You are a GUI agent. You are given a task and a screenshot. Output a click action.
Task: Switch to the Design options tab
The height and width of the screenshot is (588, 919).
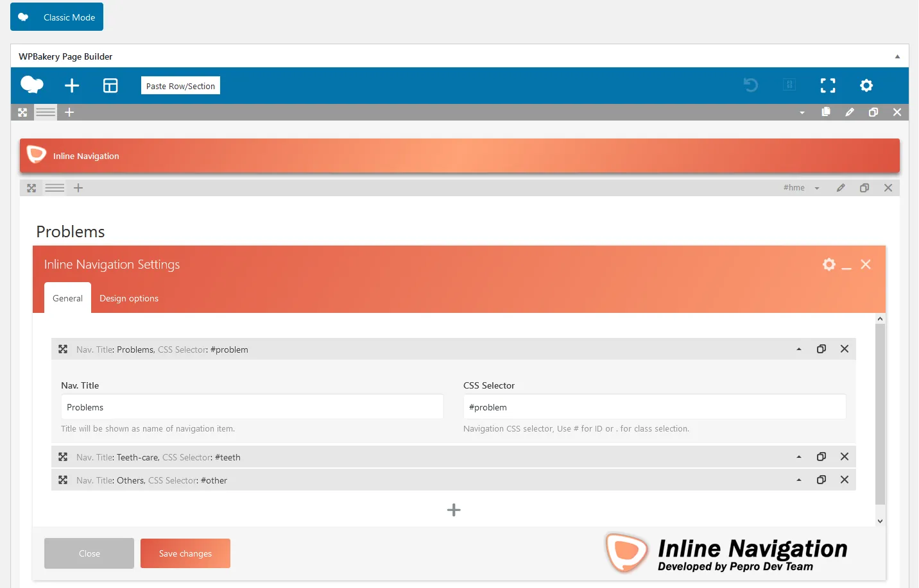click(x=129, y=298)
